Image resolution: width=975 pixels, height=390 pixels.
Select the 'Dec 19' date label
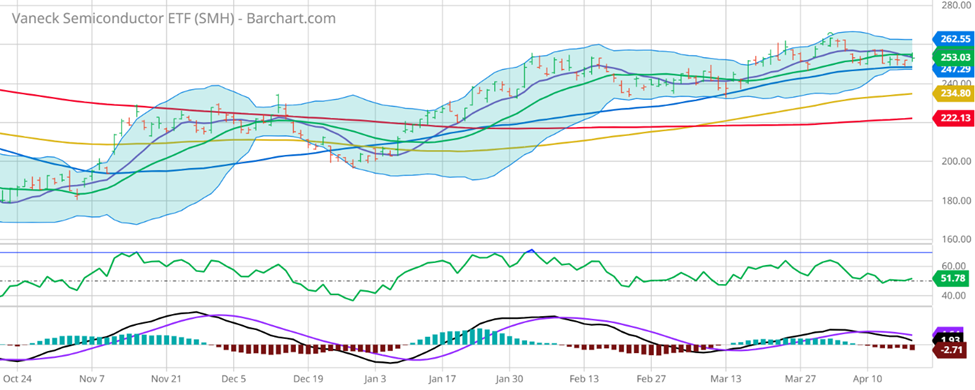pyautogui.click(x=309, y=378)
